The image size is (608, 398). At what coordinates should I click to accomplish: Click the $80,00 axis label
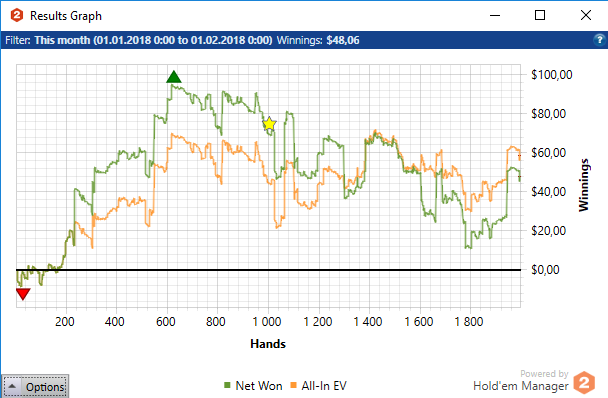548,114
